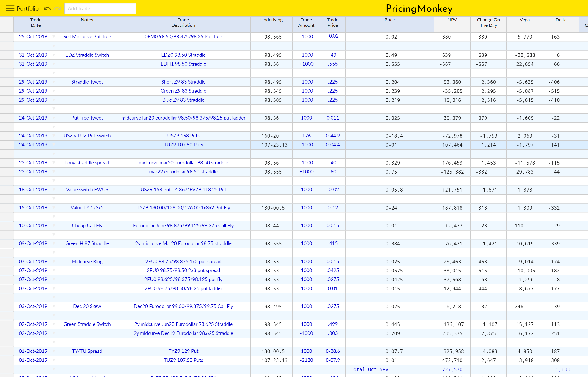This screenshot has width=588, height=377.
Task: Click the 09-Oct-2019 trade date
Action: (x=33, y=244)
